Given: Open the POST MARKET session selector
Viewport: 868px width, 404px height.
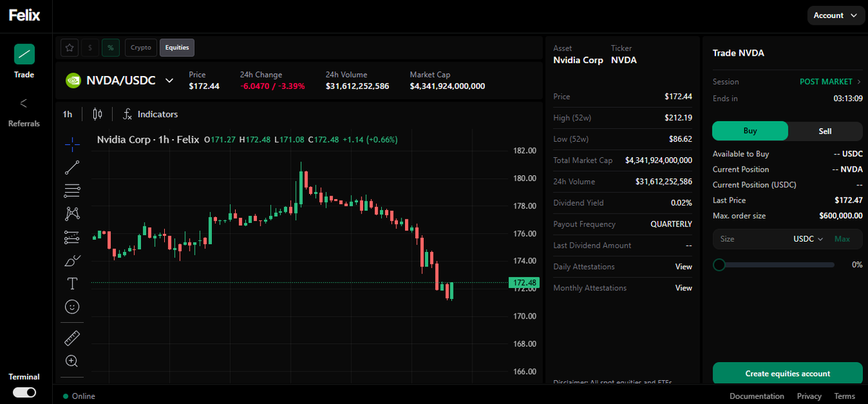Looking at the screenshot, I should pos(830,82).
